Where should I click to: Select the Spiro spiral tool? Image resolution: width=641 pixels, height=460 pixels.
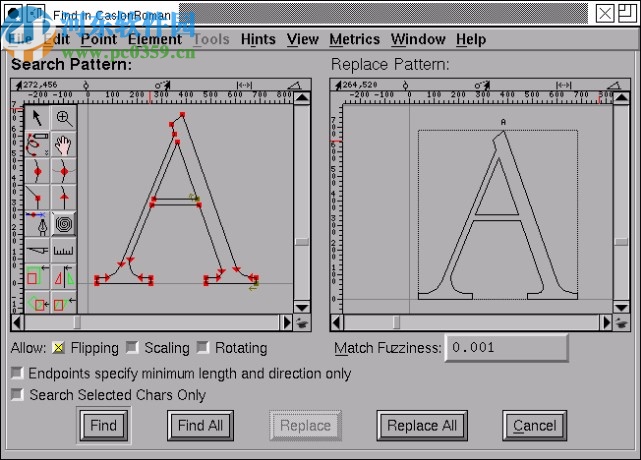point(64,224)
